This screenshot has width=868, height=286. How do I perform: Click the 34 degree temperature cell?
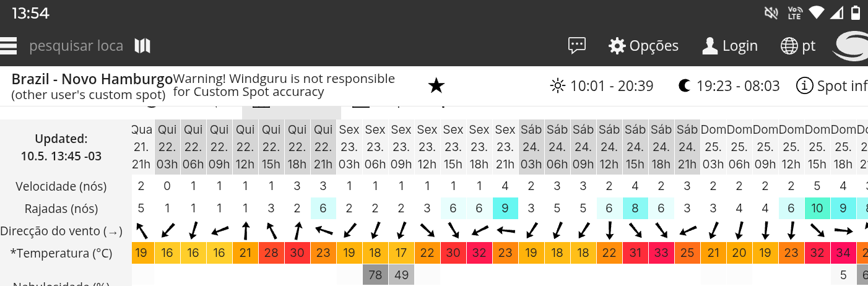click(843, 253)
